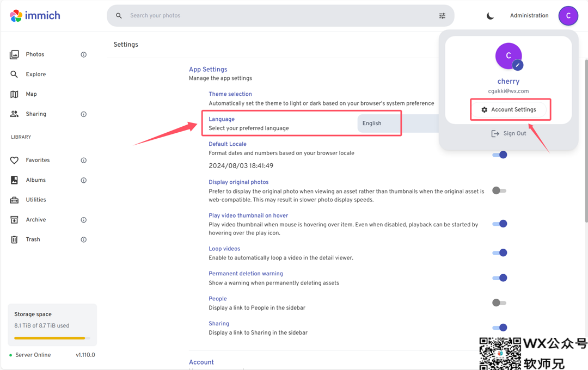Click the storage space usage bar
Screen dimensions: 588x370
pos(52,338)
